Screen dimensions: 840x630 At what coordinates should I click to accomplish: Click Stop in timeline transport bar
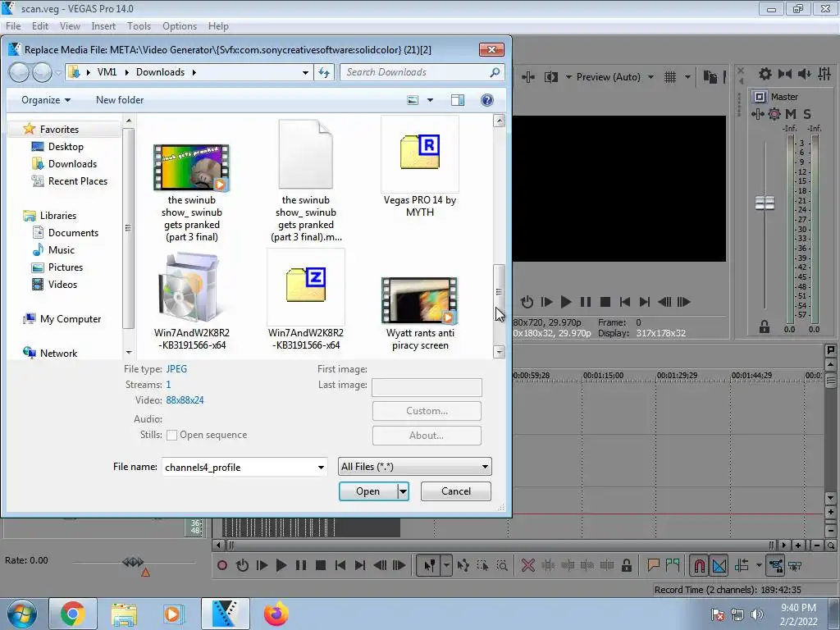coord(321,565)
